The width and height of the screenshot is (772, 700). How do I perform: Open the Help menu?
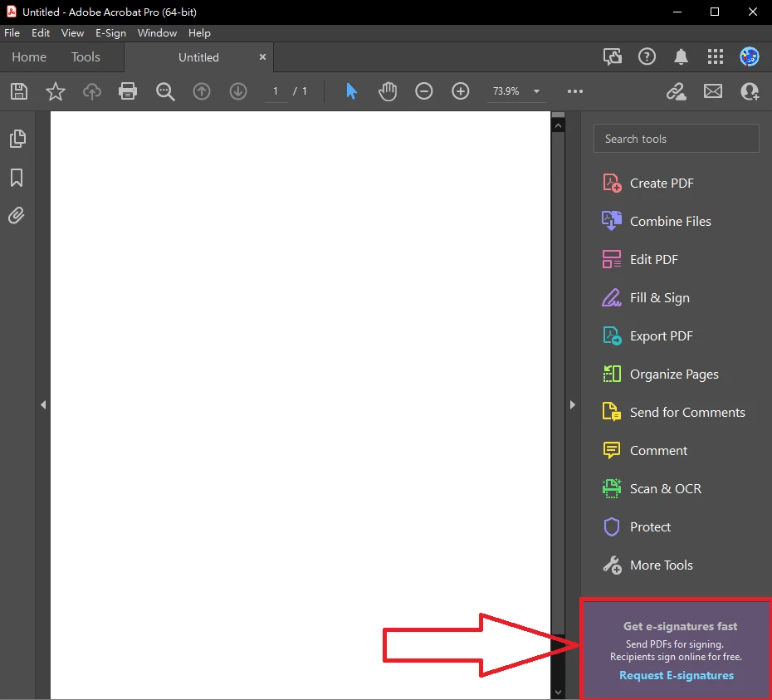(199, 33)
